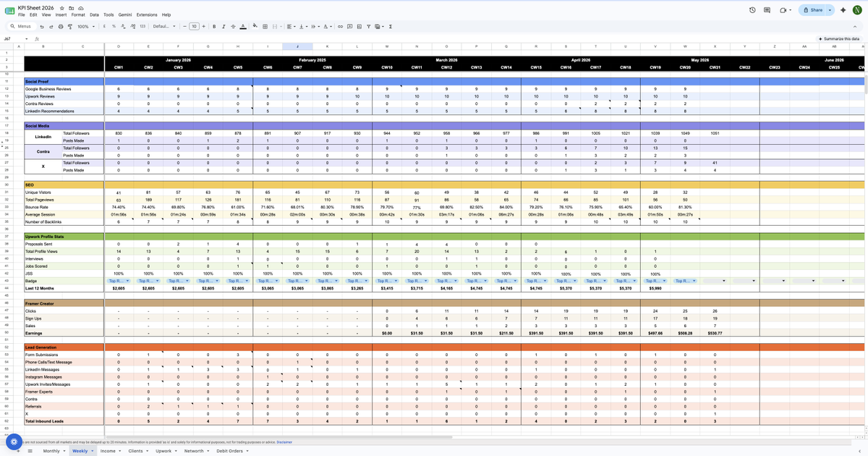Image resolution: width=868 pixels, height=456 pixels.
Task: Insert a link using chain icon
Action: (340, 26)
